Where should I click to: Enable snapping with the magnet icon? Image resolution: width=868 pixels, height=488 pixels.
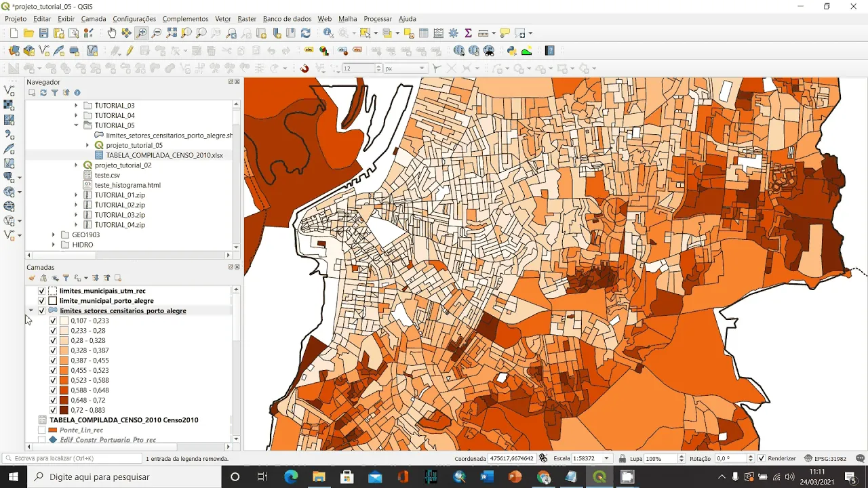pyautogui.click(x=304, y=68)
